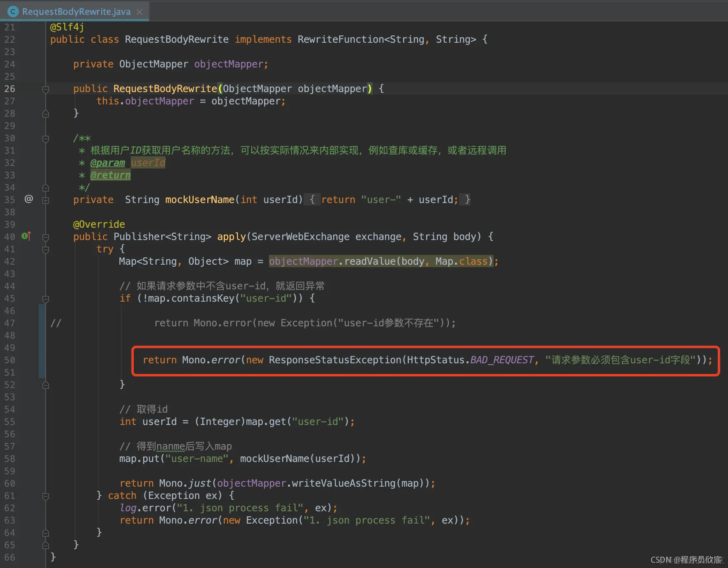This screenshot has width=728, height=568.
Task: Click the if block end fold marker on line 52
Action: coord(46,385)
